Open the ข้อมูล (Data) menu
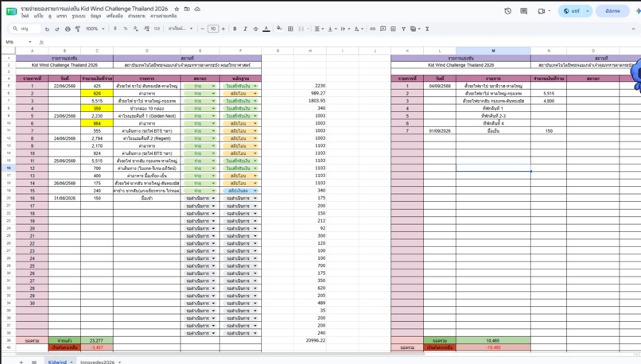The width and height of the screenshot is (641, 364). click(x=95, y=16)
